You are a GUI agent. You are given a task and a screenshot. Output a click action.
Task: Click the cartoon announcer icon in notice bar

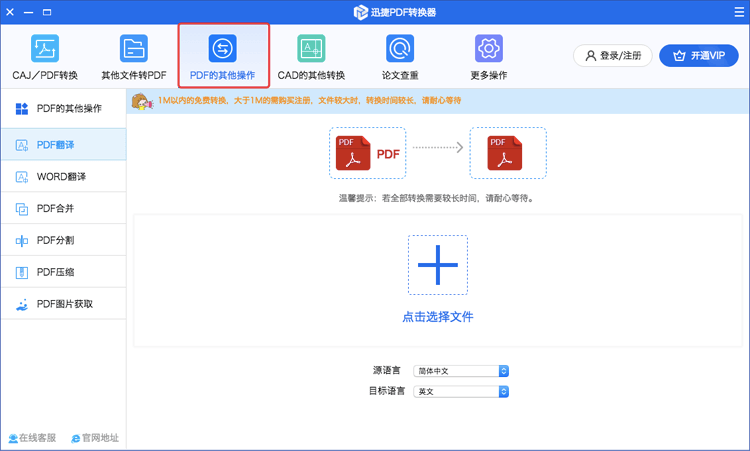[x=142, y=101]
